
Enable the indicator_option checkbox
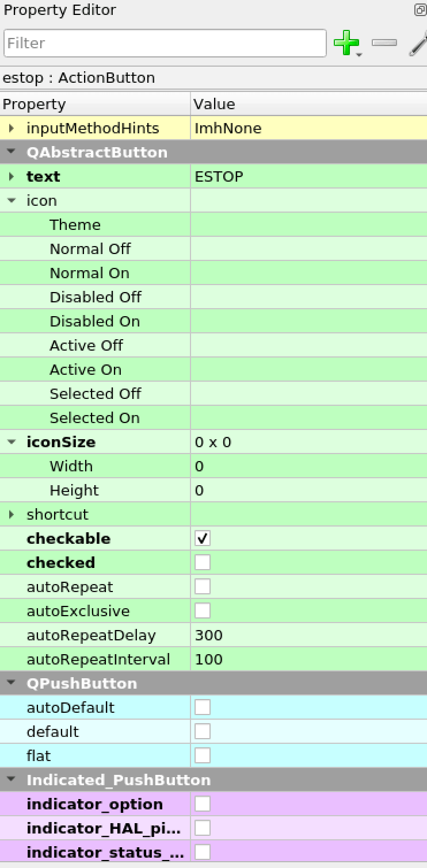[x=202, y=803]
